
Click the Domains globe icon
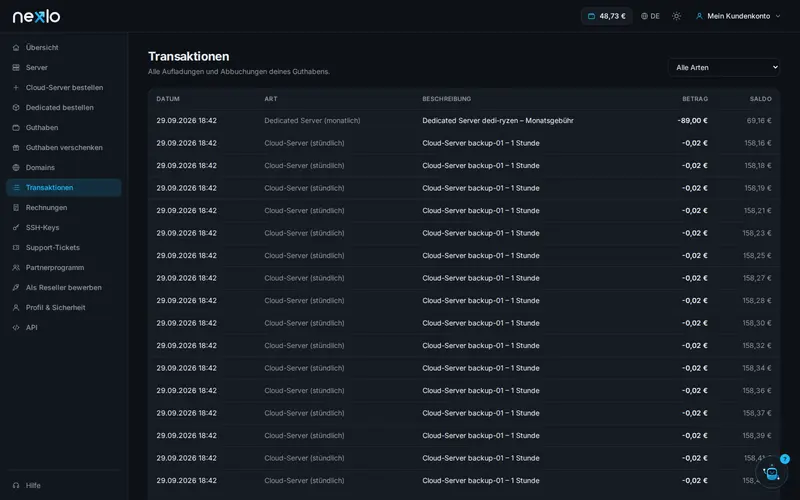(16, 167)
